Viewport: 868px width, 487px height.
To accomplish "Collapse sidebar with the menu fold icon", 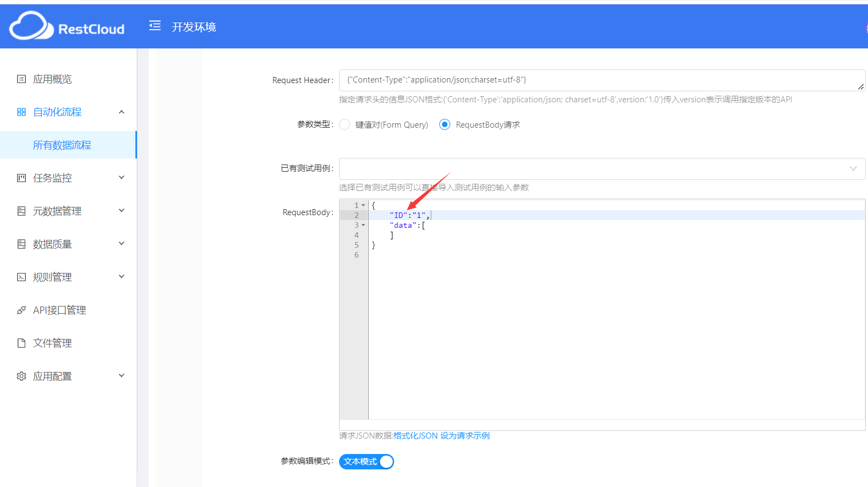I will 155,25.
